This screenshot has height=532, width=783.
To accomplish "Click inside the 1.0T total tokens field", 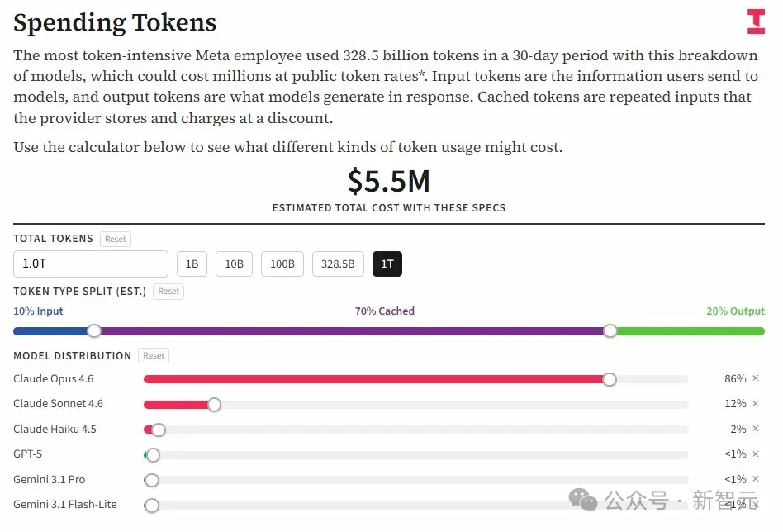I will click(x=91, y=264).
